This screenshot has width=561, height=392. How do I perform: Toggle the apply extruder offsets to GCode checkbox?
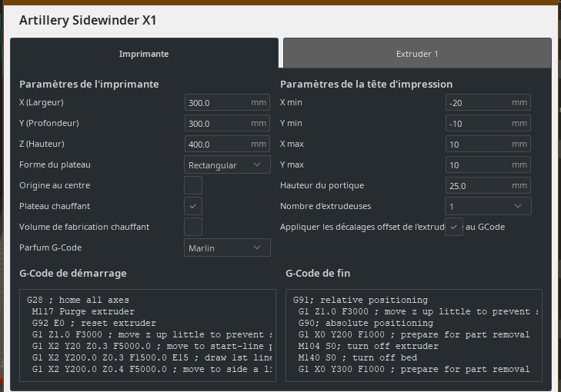click(454, 227)
